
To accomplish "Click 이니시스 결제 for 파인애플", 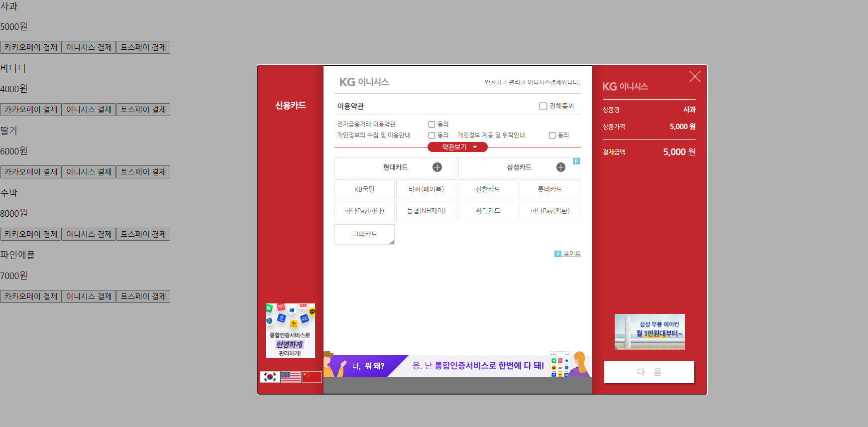I will pyautogui.click(x=89, y=296).
